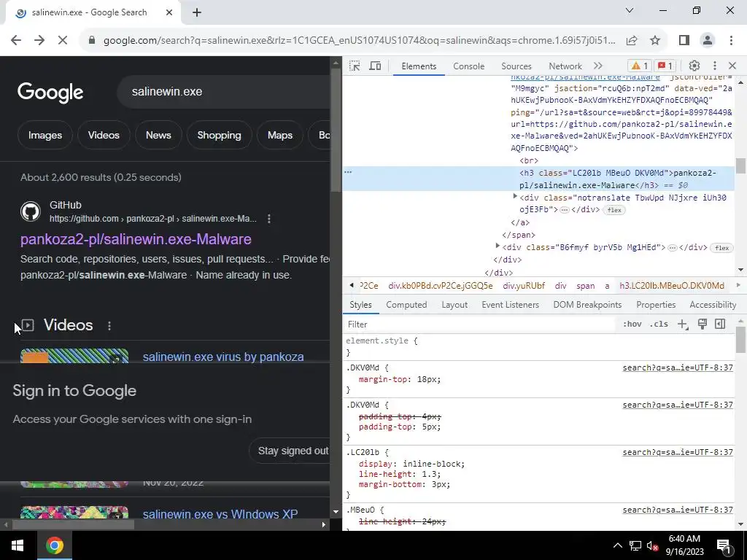The image size is (747, 560).
Task: Open DevTools customize three-dot menu
Action: coord(715,66)
